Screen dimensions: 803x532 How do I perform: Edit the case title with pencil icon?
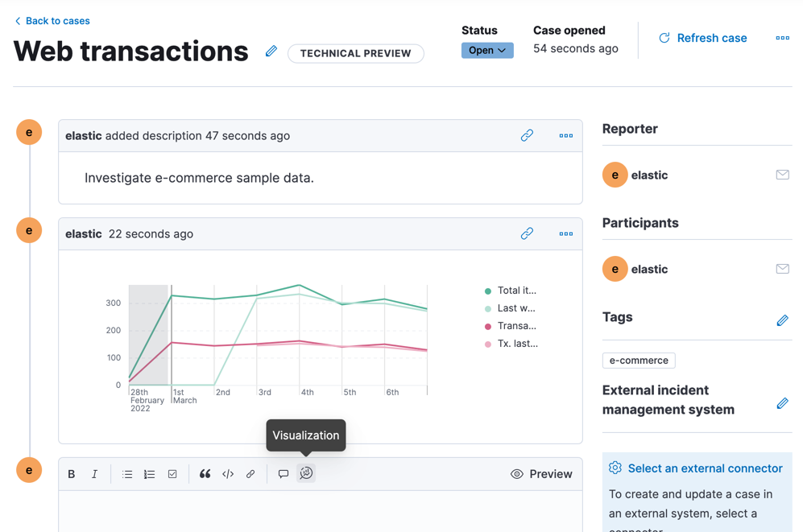click(x=271, y=52)
